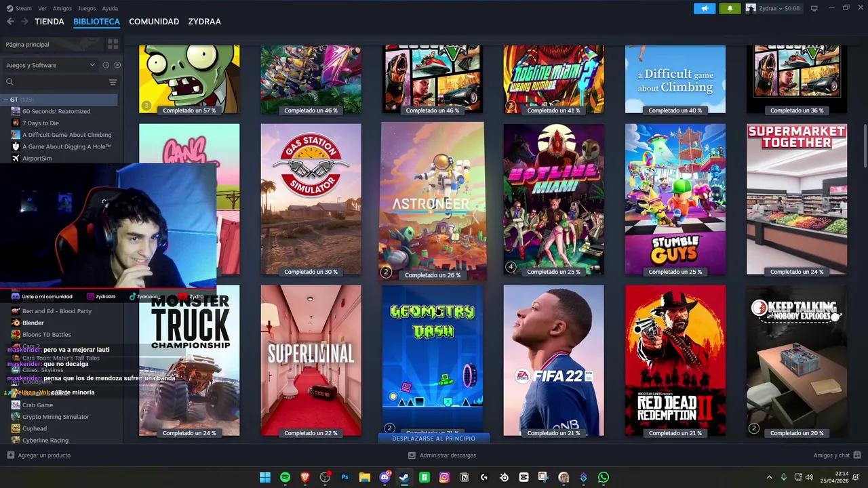Click Agregar un producto
Screen dimensions: 868x488
(39, 455)
